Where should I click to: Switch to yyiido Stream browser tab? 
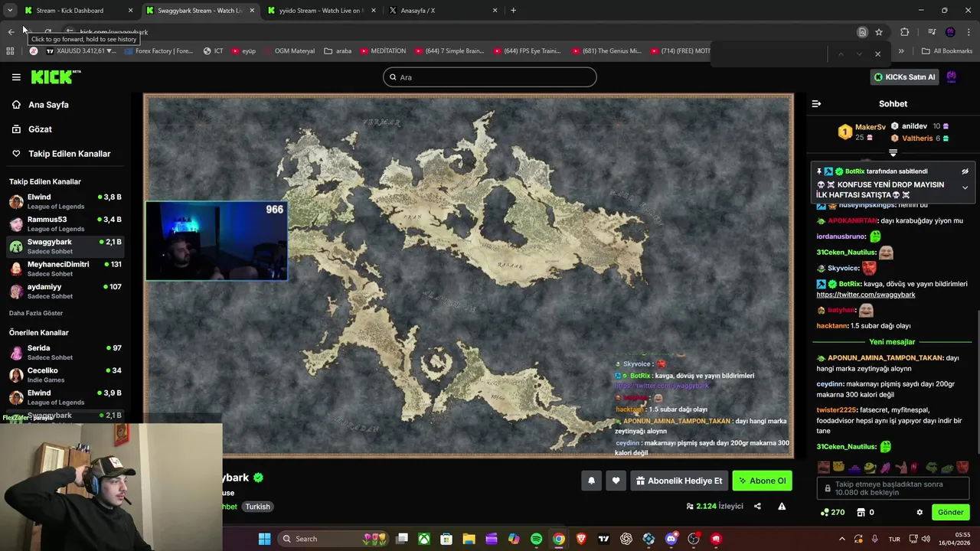pos(321,11)
